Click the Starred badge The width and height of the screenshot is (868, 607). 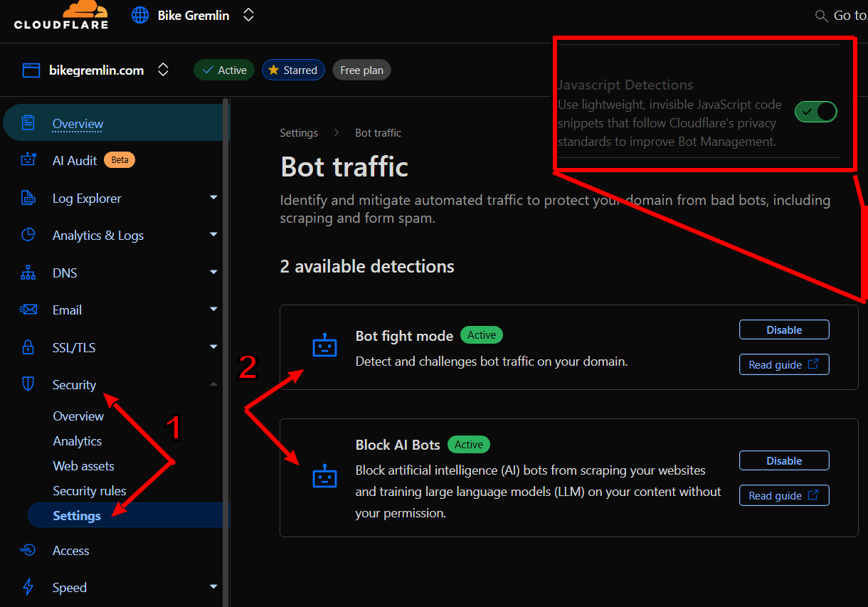(x=293, y=70)
